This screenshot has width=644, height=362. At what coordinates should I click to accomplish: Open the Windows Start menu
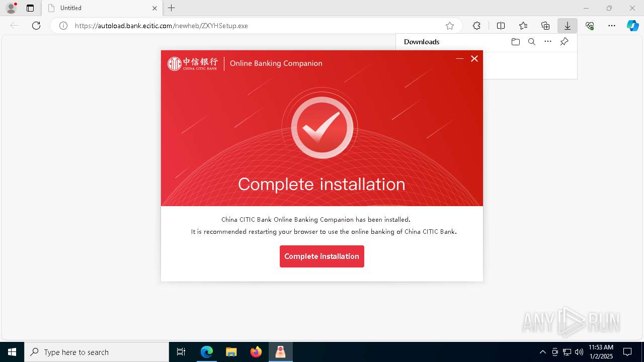coord(12,352)
